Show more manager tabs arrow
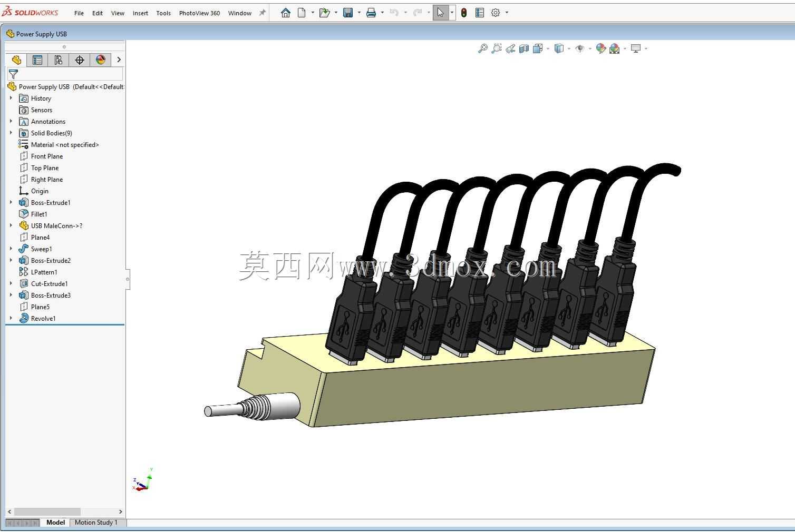 click(119, 60)
